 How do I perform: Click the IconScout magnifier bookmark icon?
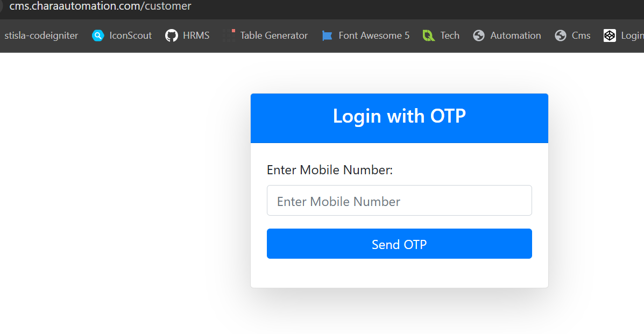click(98, 35)
